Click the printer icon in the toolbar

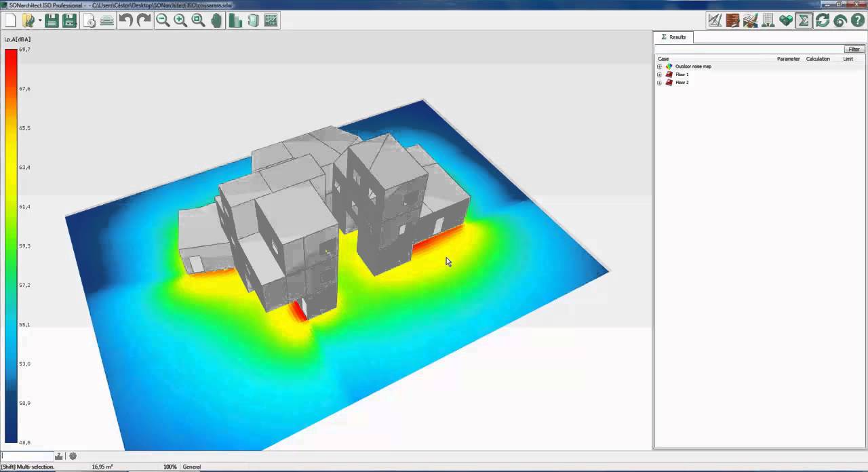click(107, 20)
